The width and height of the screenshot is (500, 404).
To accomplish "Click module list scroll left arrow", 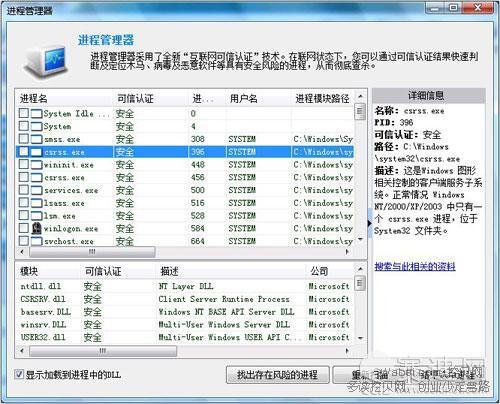I will pos(22,351).
